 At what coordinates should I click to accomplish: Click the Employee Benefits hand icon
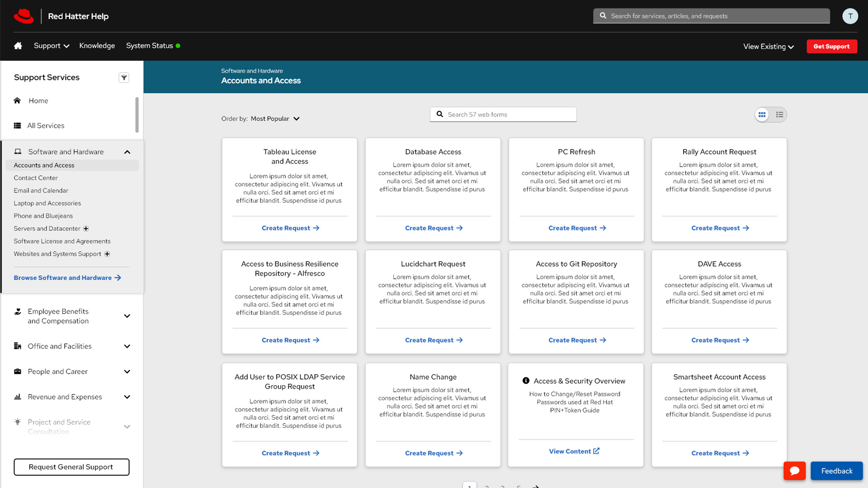[18, 311]
